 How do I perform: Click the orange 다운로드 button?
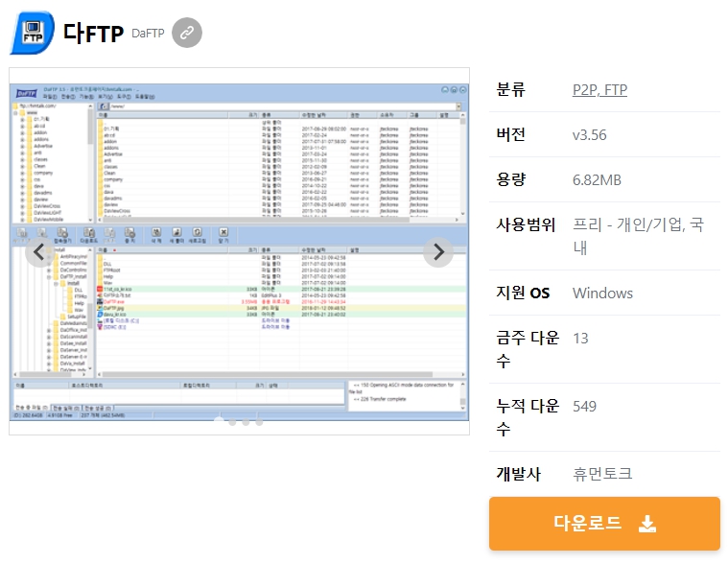pos(604,524)
